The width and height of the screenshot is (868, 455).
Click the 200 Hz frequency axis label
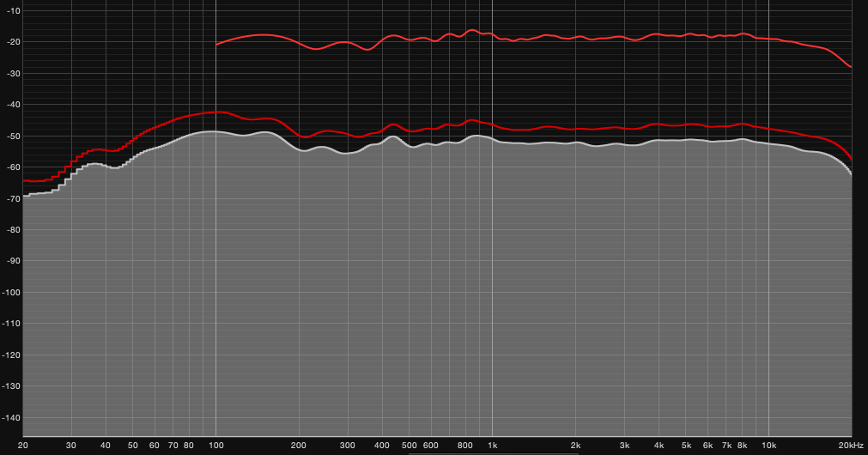coord(299,445)
